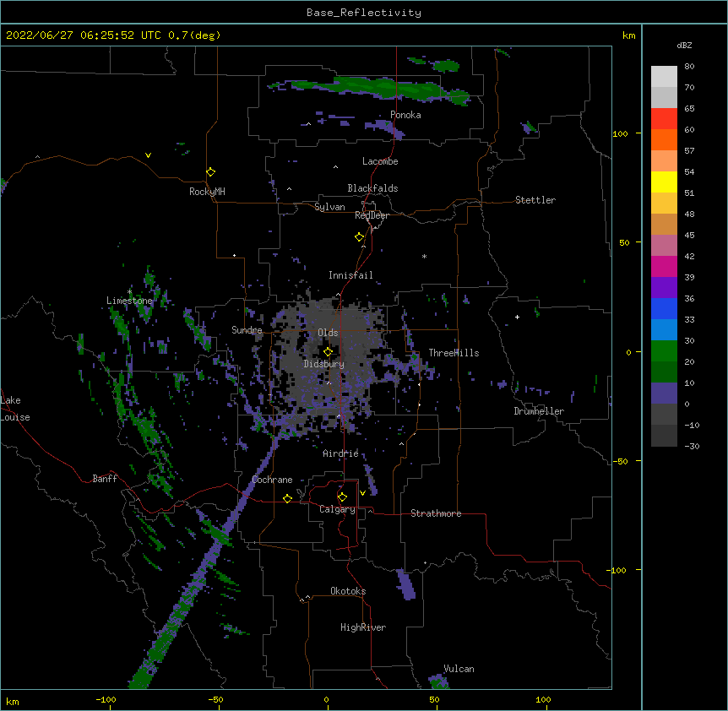Viewport: 728px width, 711px height.
Task: Click the Sundre town label
Action: pyautogui.click(x=247, y=330)
